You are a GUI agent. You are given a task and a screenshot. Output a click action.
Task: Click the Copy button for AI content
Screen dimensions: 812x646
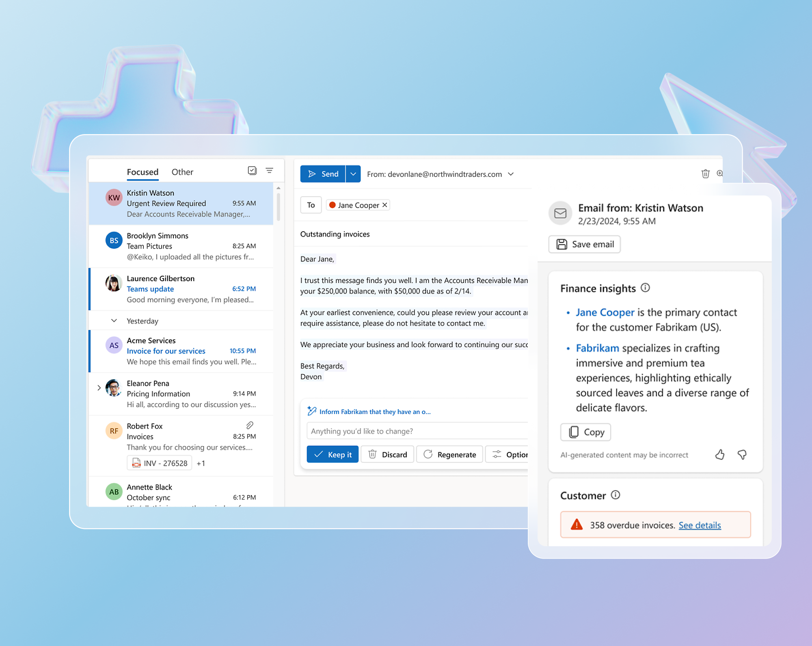[x=584, y=433]
